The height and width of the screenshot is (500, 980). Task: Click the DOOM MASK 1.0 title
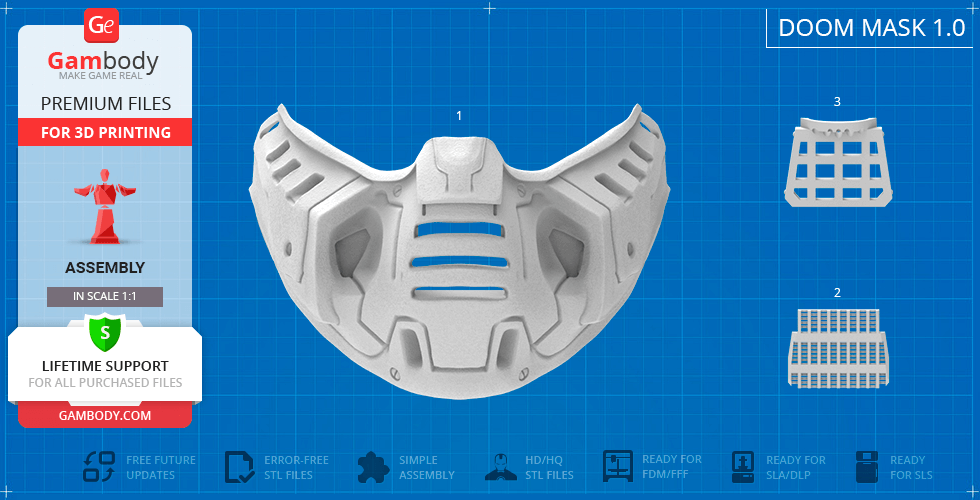pyautogui.click(x=871, y=28)
